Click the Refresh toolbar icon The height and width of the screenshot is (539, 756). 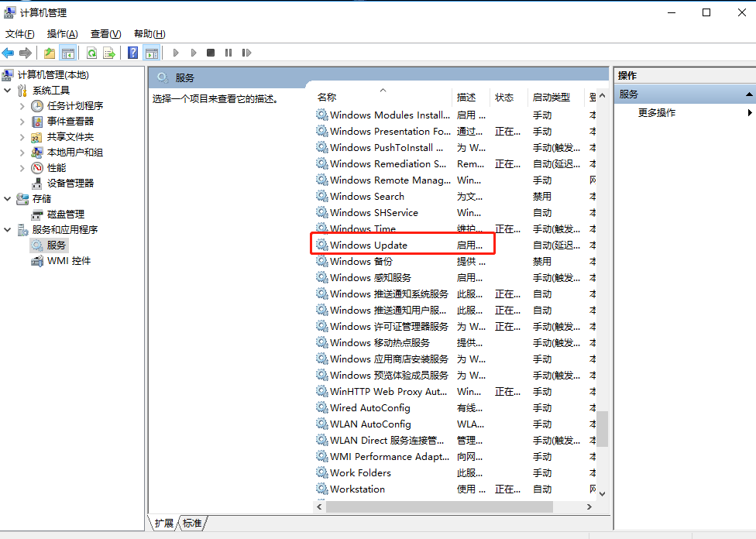click(x=91, y=53)
